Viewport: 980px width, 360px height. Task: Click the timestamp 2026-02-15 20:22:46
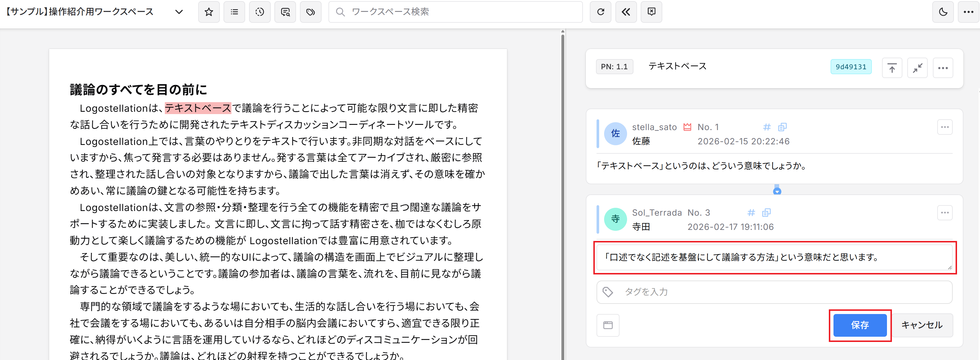click(744, 141)
